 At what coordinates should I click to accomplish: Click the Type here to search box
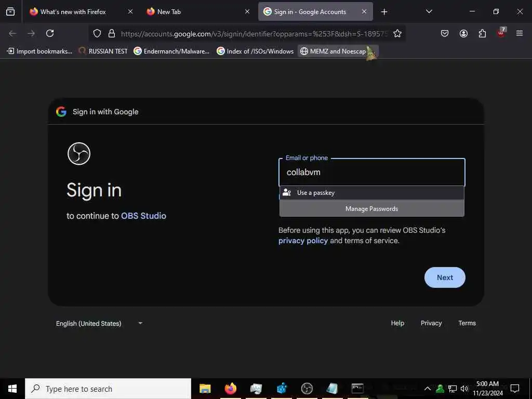[x=108, y=389]
